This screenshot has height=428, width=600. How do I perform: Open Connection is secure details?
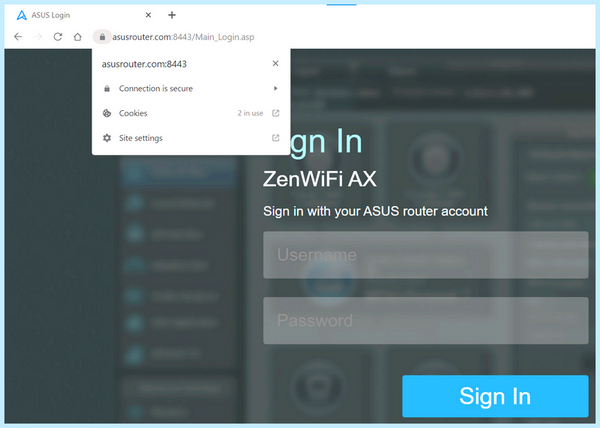191,88
